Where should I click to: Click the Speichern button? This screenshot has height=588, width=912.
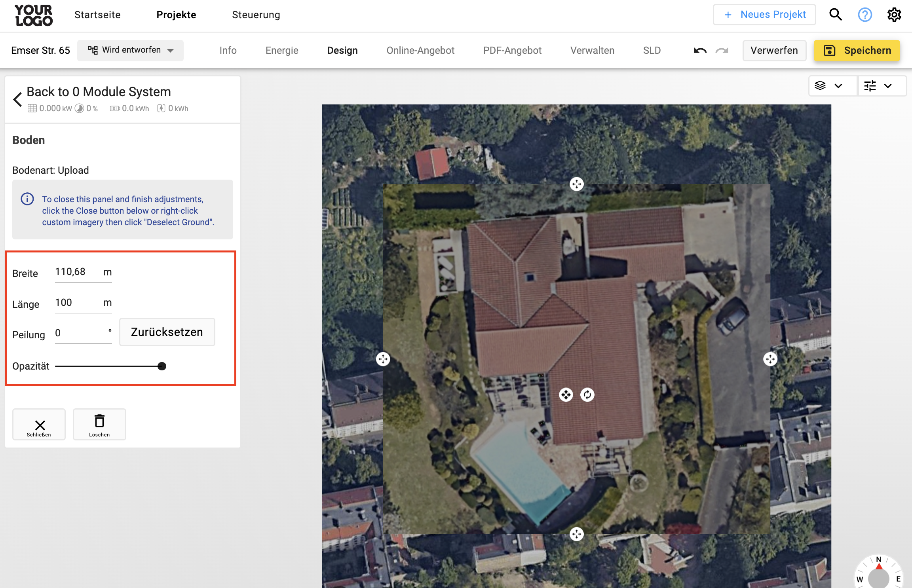point(857,50)
